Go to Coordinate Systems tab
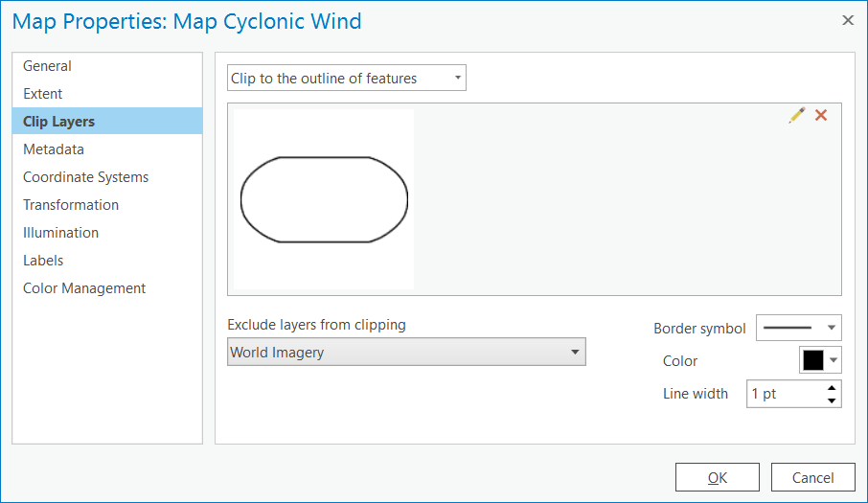 86,177
